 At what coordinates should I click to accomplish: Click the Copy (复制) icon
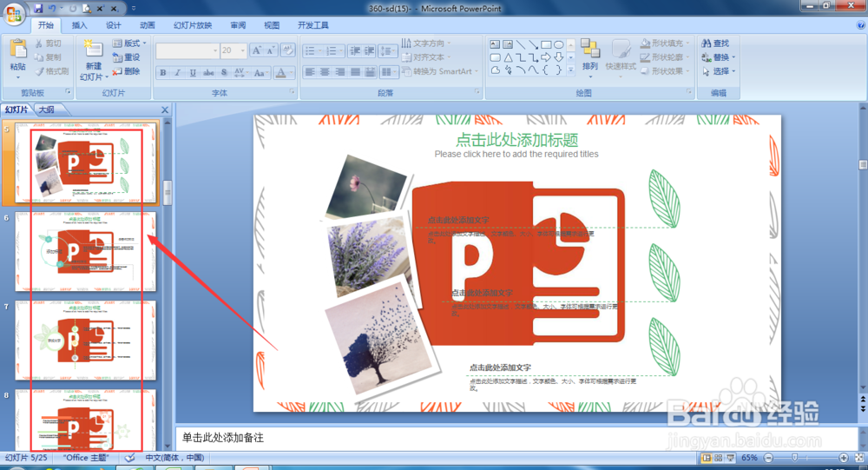(x=39, y=57)
